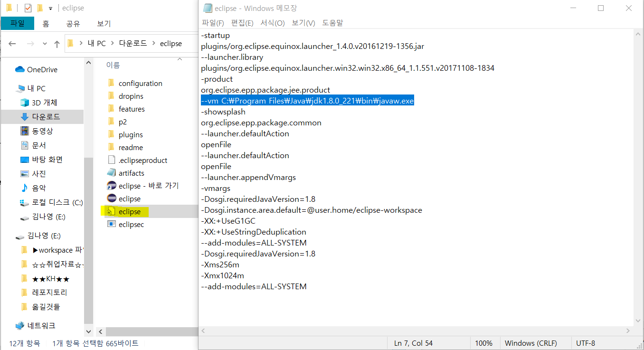Open 동영상 in navigation pane
The width and height of the screenshot is (644, 350).
coord(42,131)
